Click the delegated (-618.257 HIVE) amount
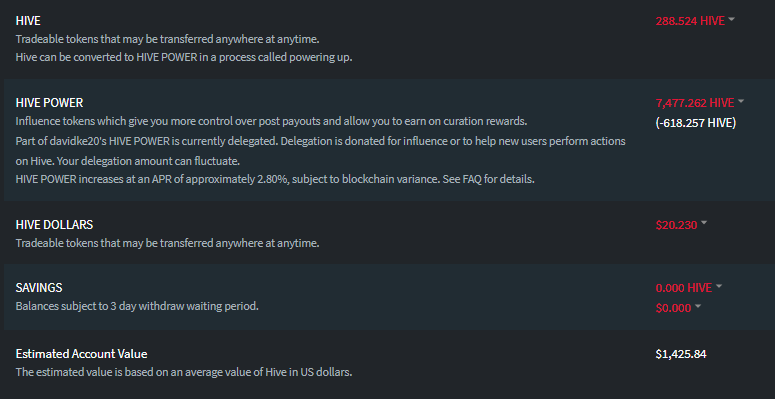Viewport: 775px width, 399px height. pos(696,123)
